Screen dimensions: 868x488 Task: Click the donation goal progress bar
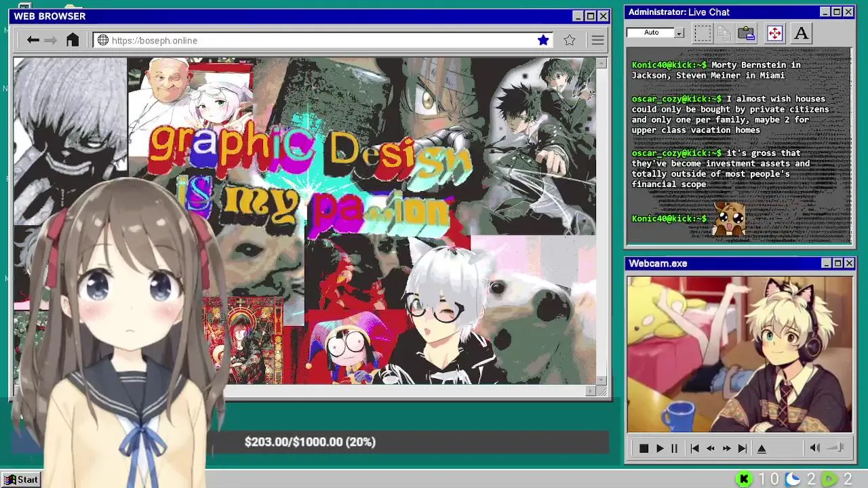[x=310, y=442]
